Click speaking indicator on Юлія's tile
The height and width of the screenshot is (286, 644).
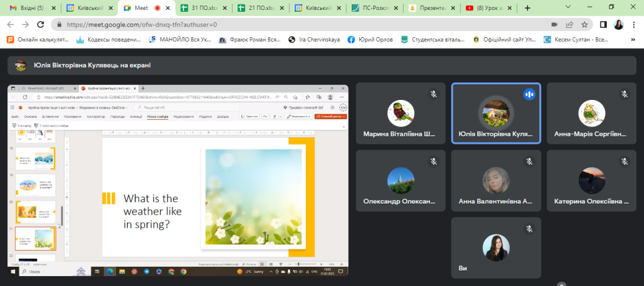[x=529, y=94]
